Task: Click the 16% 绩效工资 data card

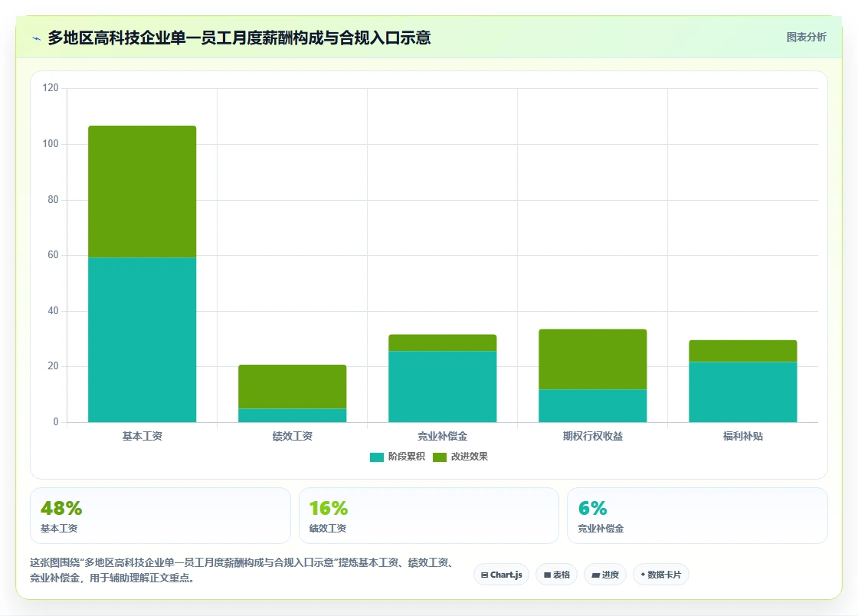Action: [x=429, y=516]
